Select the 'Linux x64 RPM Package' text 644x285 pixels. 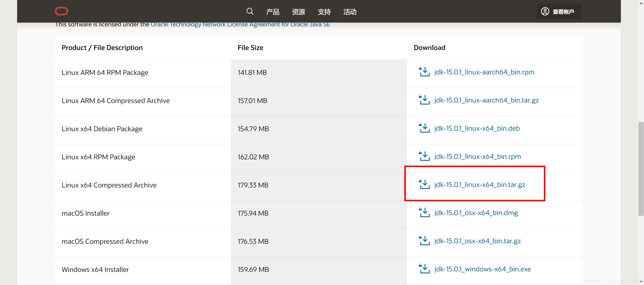pos(98,157)
